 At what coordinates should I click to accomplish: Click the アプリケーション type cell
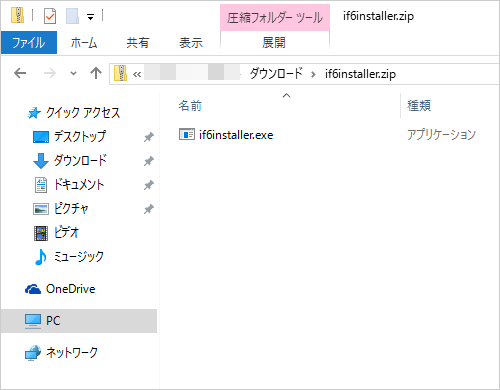pos(441,135)
